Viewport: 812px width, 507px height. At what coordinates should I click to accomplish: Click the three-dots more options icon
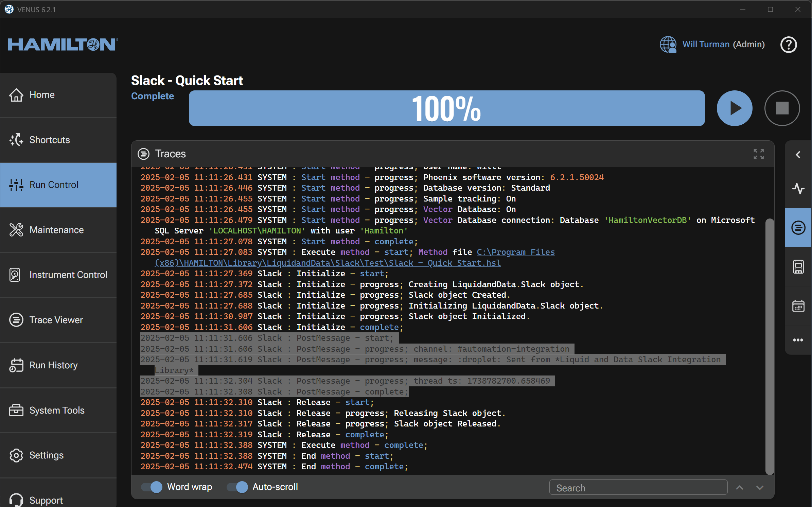pyautogui.click(x=798, y=340)
